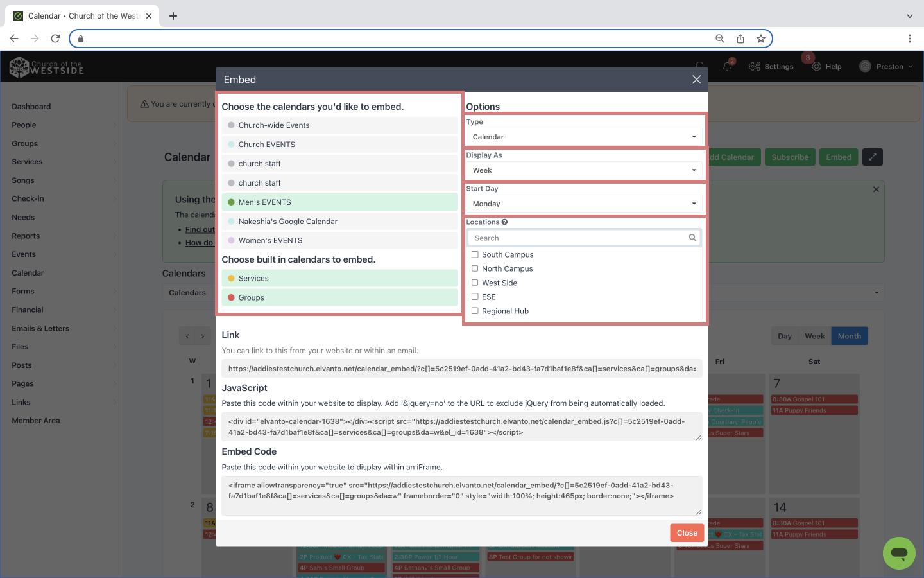
Task: Click the green Embed button
Action: pyautogui.click(x=839, y=157)
